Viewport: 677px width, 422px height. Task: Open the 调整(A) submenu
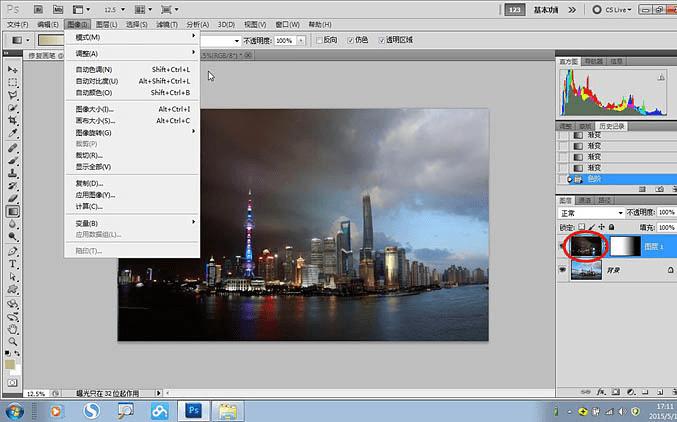(132, 54)
